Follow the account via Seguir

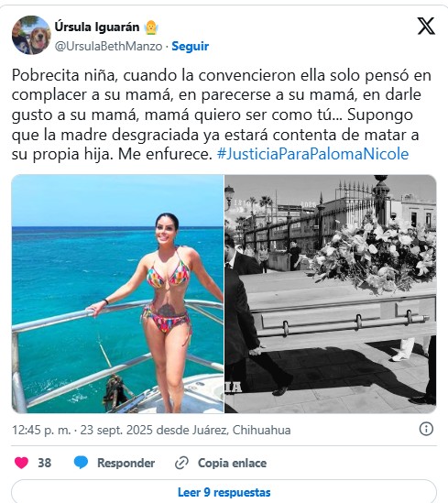191,46
